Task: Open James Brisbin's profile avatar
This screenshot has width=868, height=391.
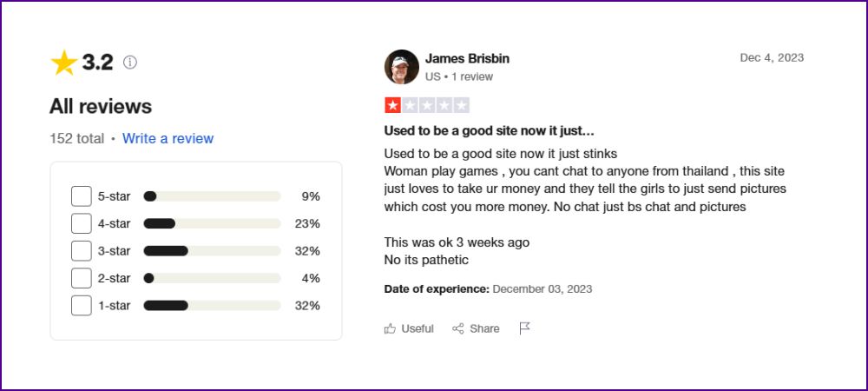Action: tap(401, 67)
